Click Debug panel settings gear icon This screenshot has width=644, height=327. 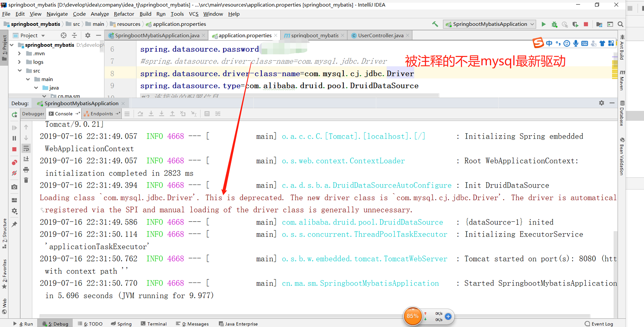pos(601,103)
